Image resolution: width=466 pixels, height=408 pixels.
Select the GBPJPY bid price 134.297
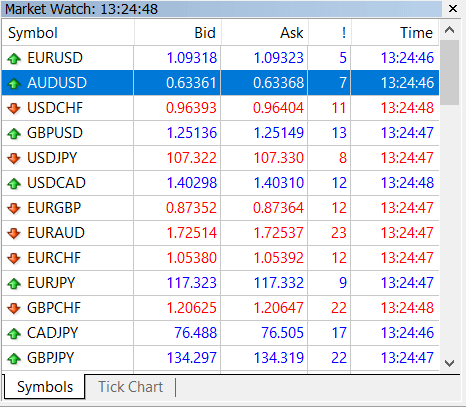[192, 358]
